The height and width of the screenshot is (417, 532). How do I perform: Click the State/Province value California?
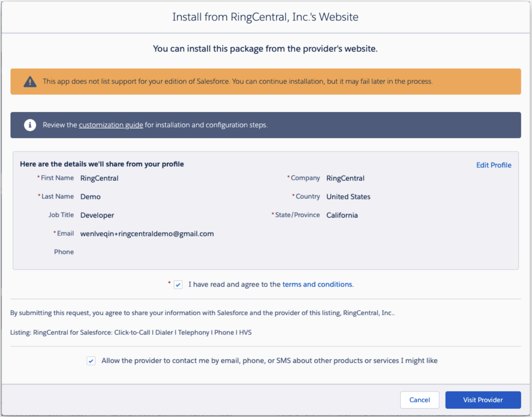(x=342, y=215)
